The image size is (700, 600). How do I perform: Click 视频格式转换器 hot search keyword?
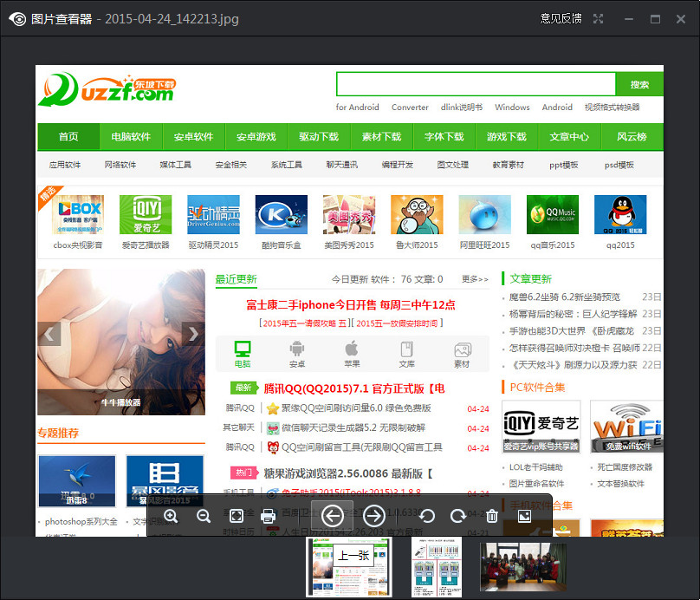click(x=612, y=108)
